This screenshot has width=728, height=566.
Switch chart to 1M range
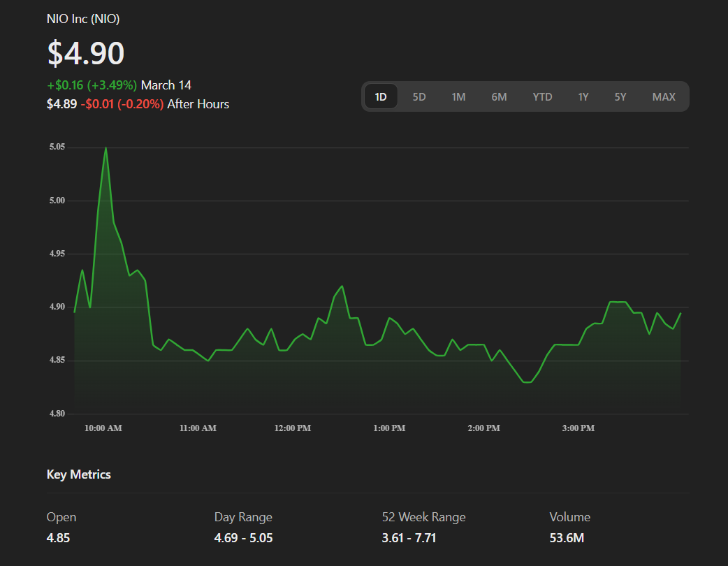[x=459, y=96]
